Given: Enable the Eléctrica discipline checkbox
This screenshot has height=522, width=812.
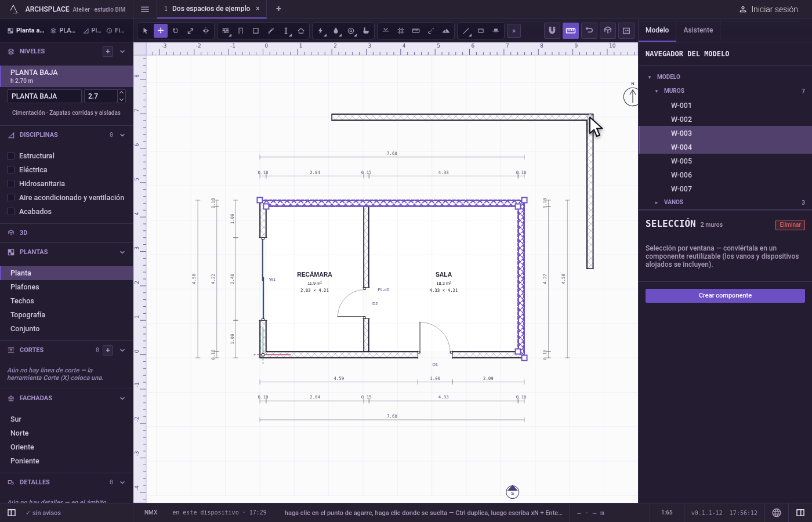Looking at the screenshot, I should [10, 170].
